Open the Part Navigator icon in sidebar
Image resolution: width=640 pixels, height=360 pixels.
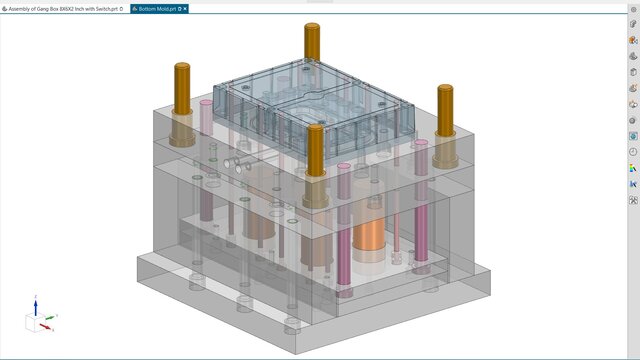click(633, 56)
